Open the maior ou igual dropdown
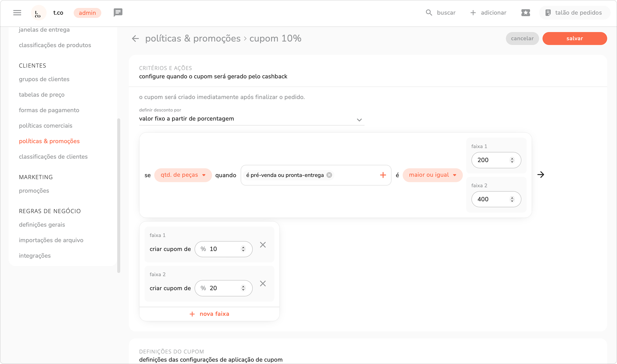The width and height of the screenshot is (617, 364). click(x=432, y=175)
